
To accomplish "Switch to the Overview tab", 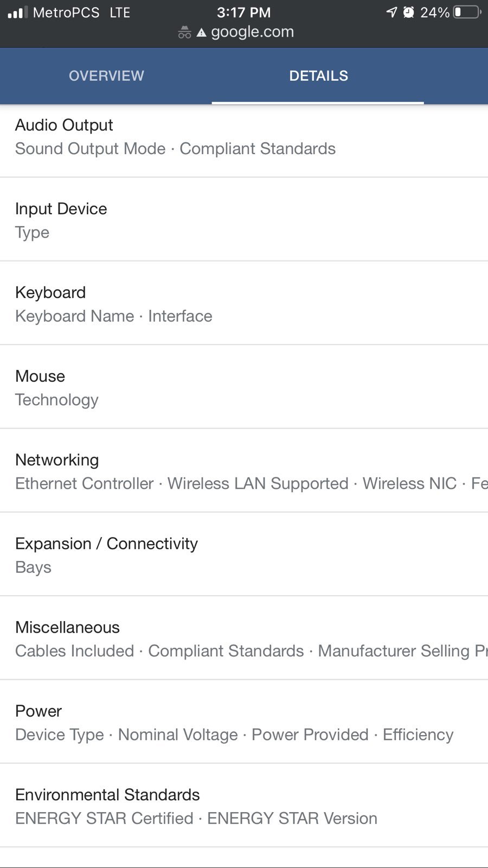I will [x=106, y=76].
